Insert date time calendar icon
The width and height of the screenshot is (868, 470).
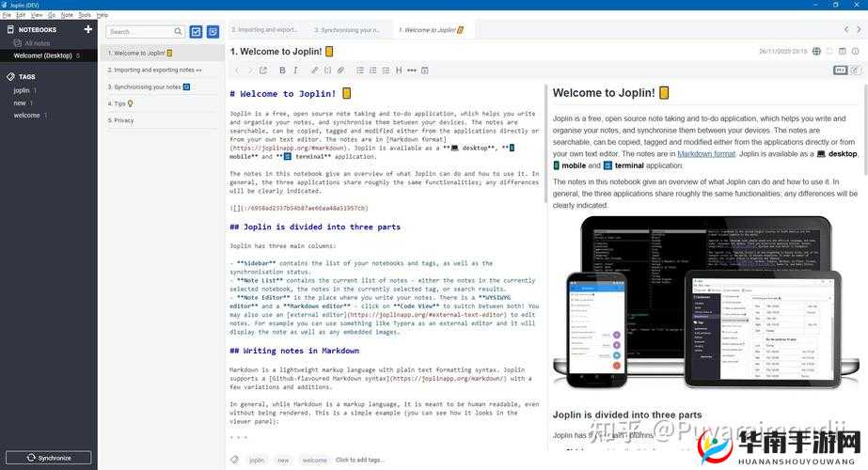pos(424,70)
